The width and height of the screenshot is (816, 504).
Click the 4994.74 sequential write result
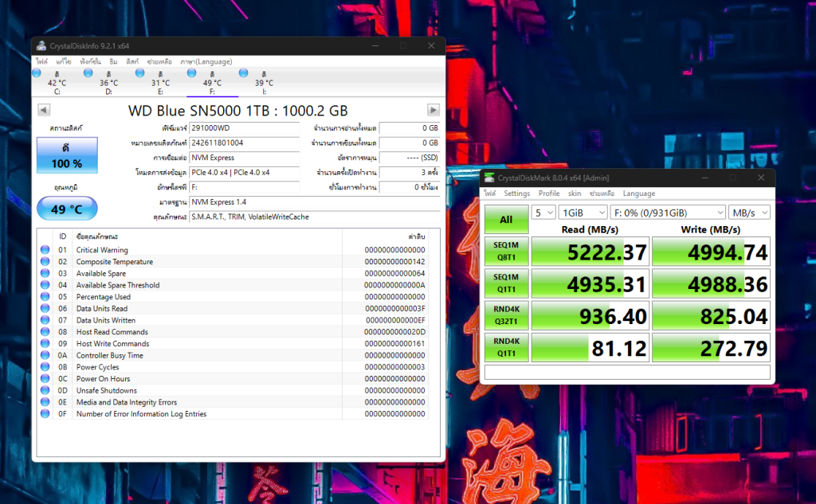[x=711, y=252]
